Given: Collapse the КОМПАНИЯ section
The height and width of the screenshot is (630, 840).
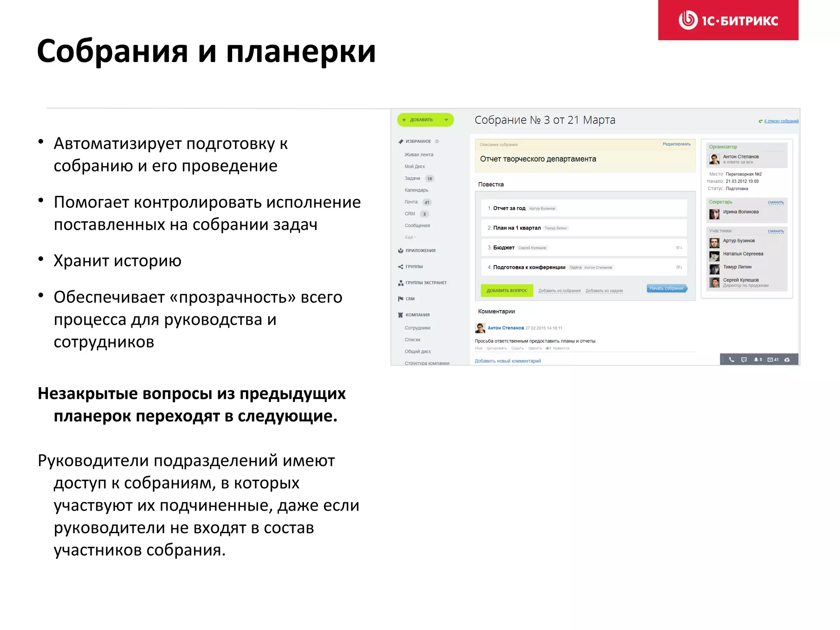Looking at the screenshot, I should [x=418, y=315].
